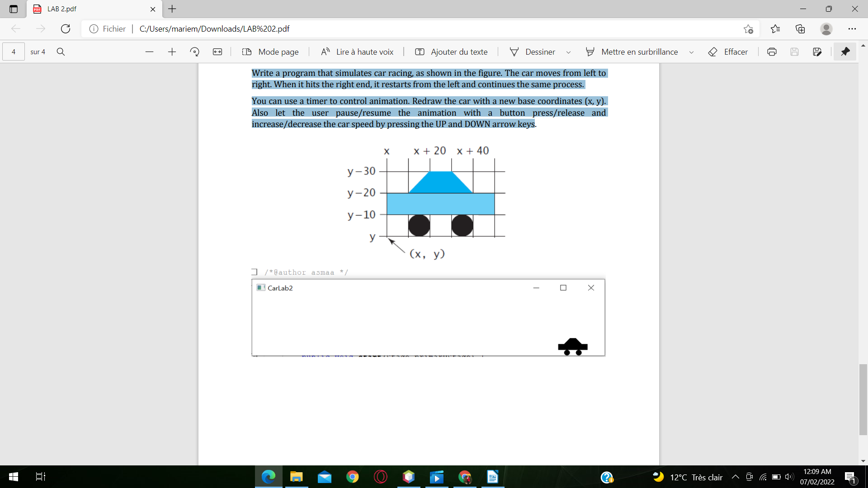868x488 pixels.
Task: Click the fit to width icon
Action: point(217,52)
